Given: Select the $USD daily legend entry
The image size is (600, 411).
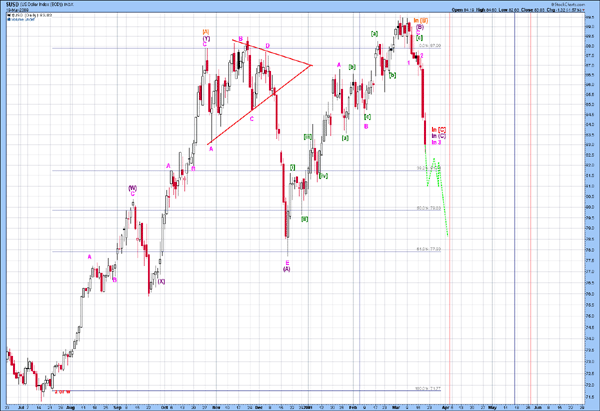Looking at the screenshot, I should [x=22, y=14].
